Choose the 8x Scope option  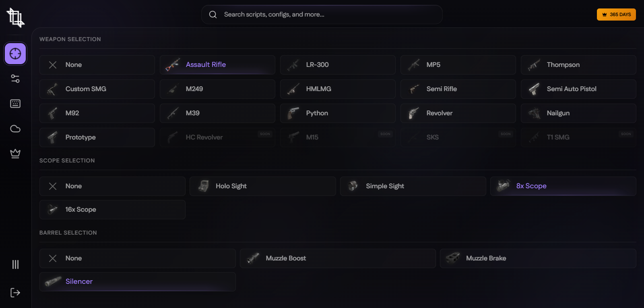pos(563,186)
